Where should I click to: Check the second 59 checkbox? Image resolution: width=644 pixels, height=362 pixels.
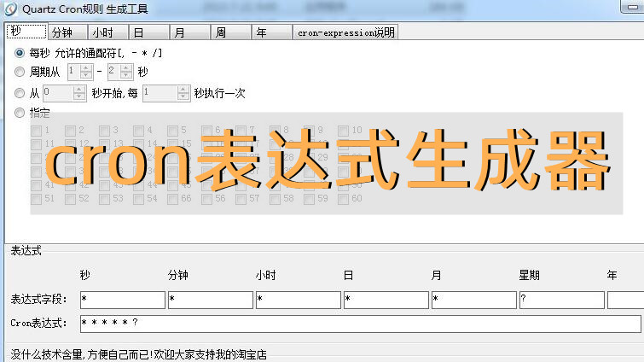310,199
